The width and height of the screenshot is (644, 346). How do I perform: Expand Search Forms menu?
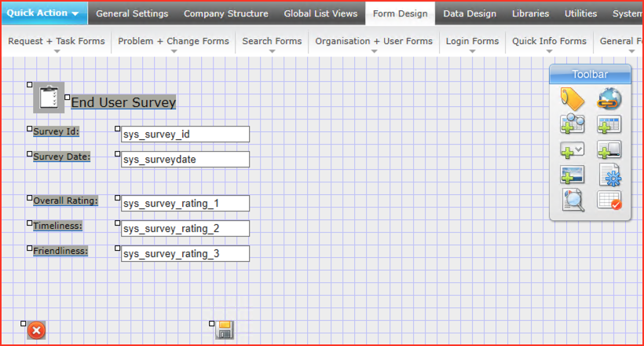tap(272, 43)
